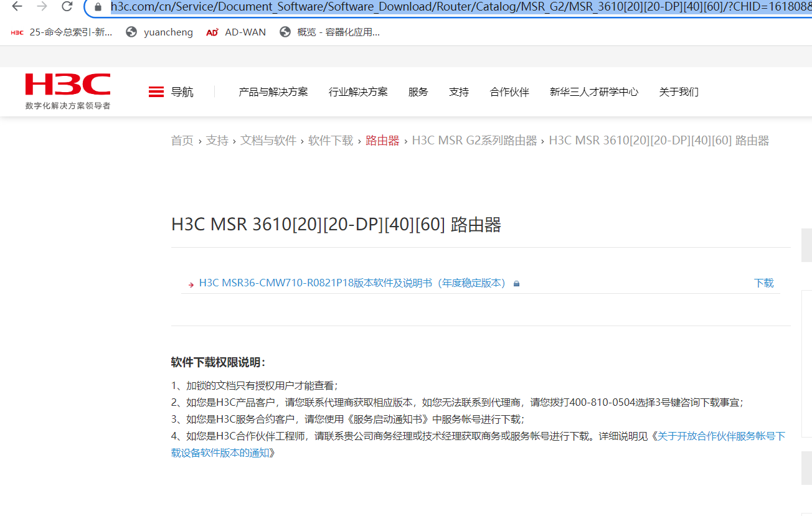Open the 行业解决方案 menu
This screenshot has height=516, width=812.
pos(358,92)
